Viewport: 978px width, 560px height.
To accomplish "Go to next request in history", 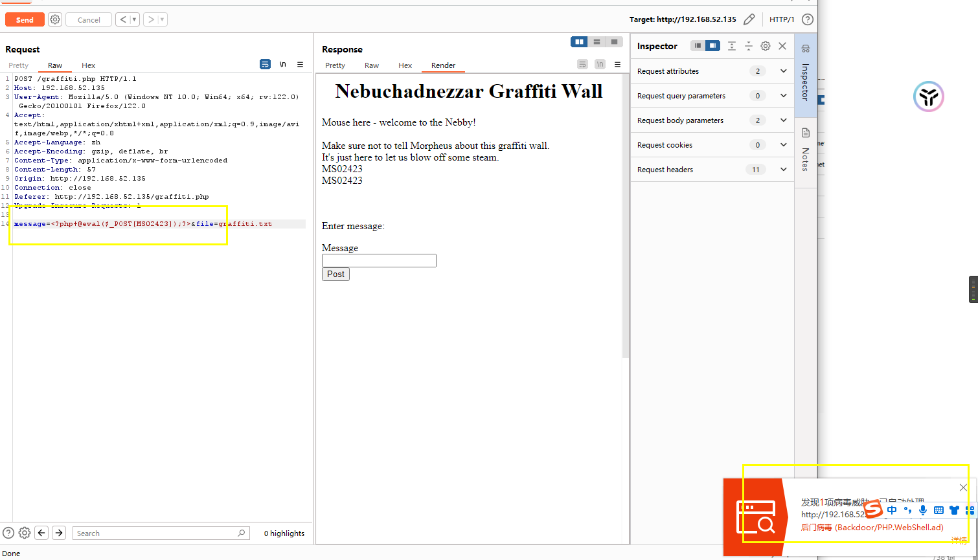I will [x=150, y=19].
